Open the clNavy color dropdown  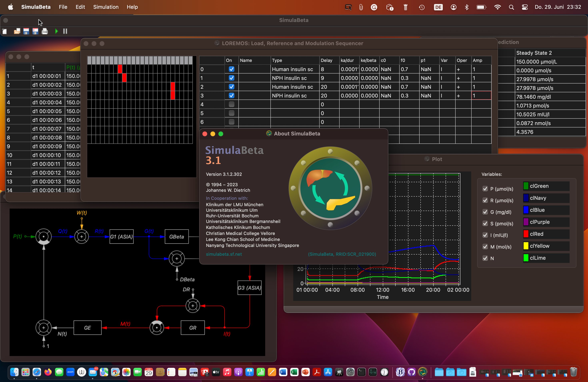546,198
